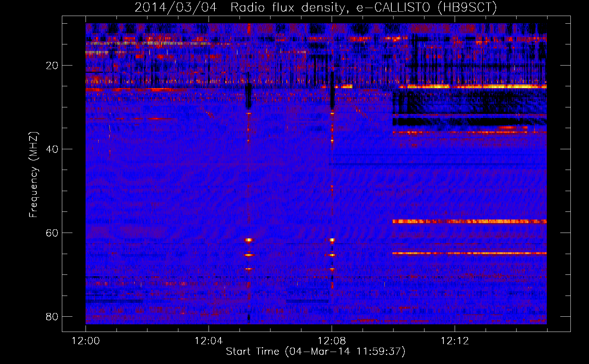
Task: Click the 'Start Time (04-Mar-14 11:59:37)' label
Action: click(x=316, y=351)
